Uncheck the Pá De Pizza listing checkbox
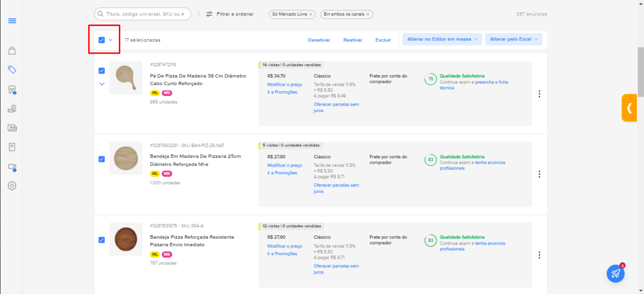The height and width of the screenshot is (294, 644). (102, 70)
